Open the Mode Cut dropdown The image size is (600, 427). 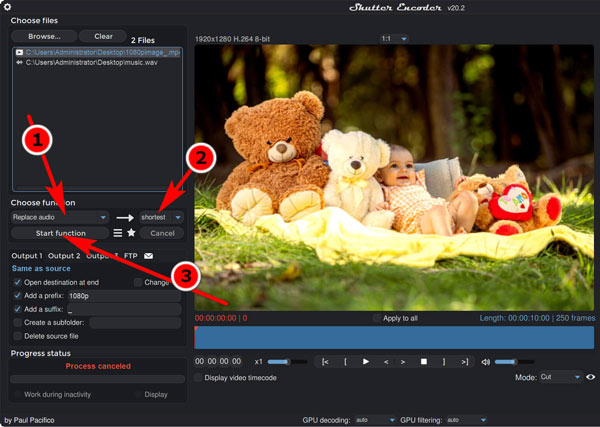tap(560, 377)
